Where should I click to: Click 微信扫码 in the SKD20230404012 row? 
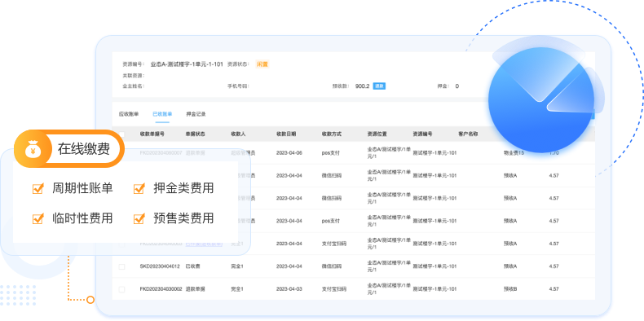(x=332, y=266)
